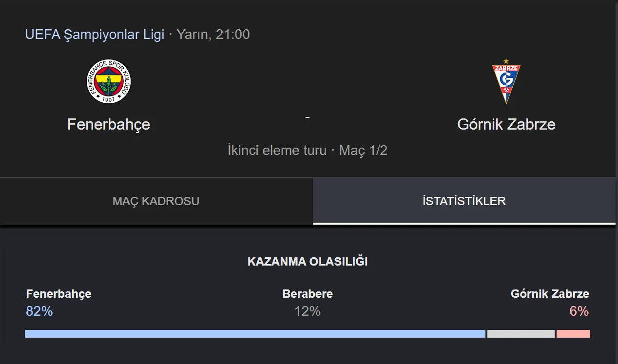Click the Fenerbahçe label above 82%

pos(58,294)
